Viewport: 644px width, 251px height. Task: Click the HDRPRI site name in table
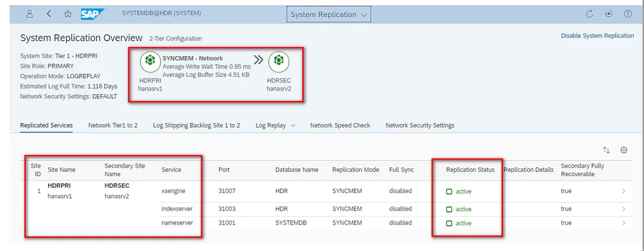[x=59, y=186]
